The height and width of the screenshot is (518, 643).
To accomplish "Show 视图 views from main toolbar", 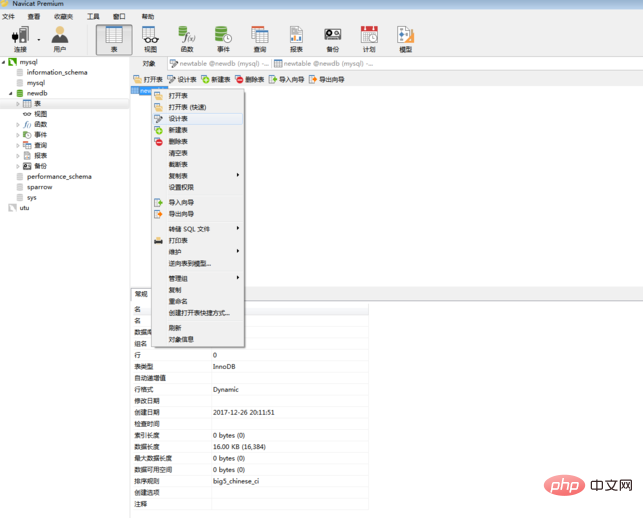I will pos(150,39).
